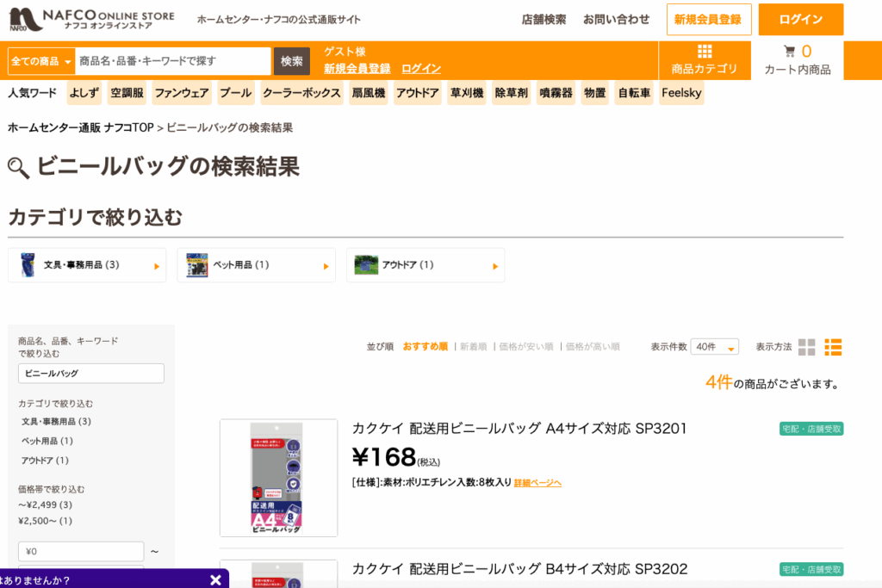Select the アウトドア popular keyword

click(x=418, y=93)
